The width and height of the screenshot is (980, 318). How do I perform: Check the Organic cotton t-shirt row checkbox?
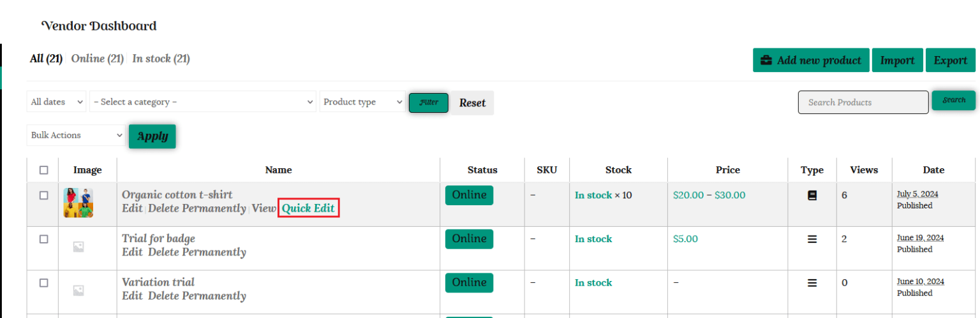click(x=43, y=196)
